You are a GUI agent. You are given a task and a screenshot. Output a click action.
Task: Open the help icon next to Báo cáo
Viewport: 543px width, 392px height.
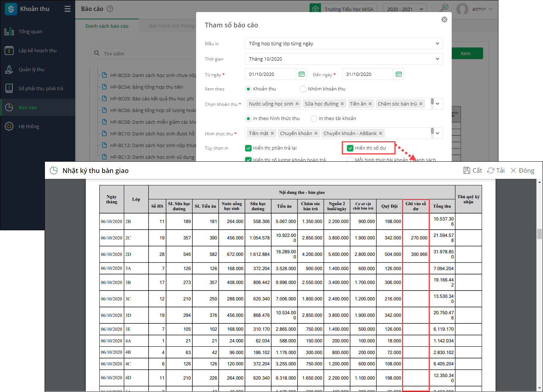point(110,9)
